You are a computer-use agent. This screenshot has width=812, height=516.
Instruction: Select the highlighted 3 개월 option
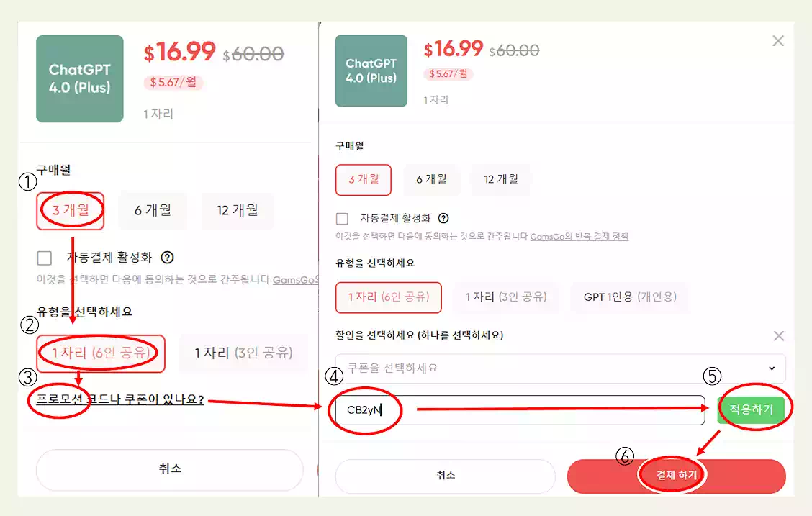(364, 180)
